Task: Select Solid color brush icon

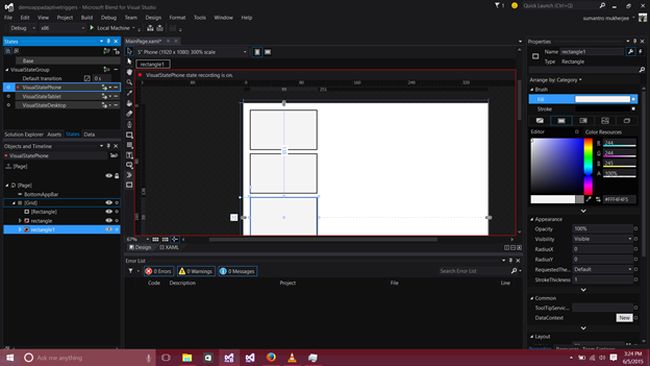Action: tap(561, 121)
